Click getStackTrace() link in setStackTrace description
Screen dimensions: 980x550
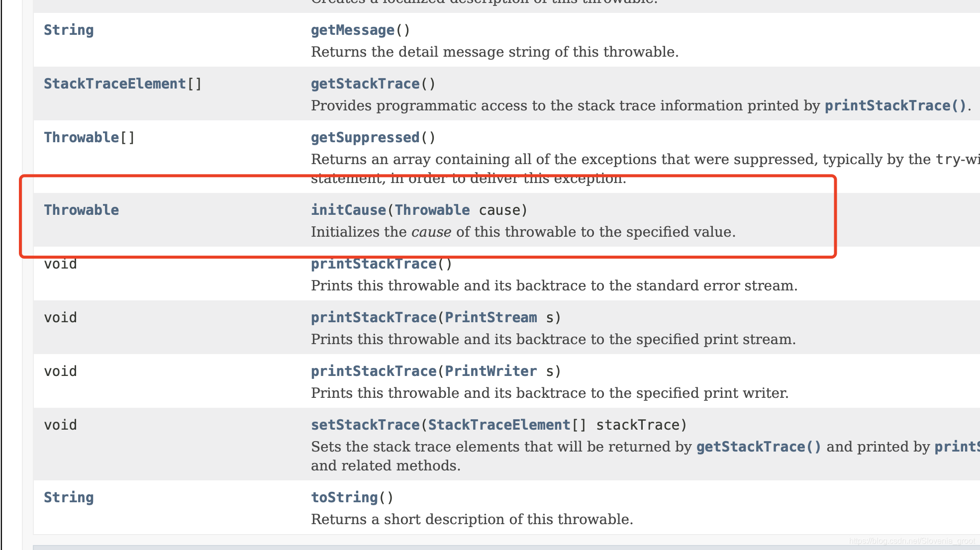pos(758,447)
